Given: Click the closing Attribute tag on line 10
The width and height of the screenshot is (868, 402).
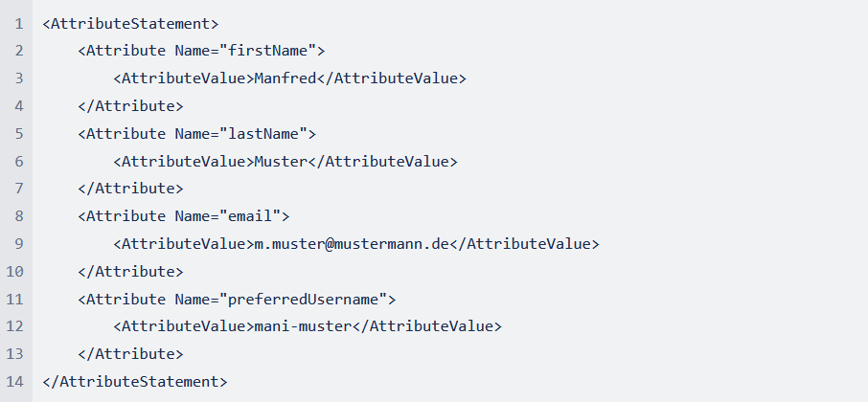Looking at the screenshot, I should pos(130,272).
